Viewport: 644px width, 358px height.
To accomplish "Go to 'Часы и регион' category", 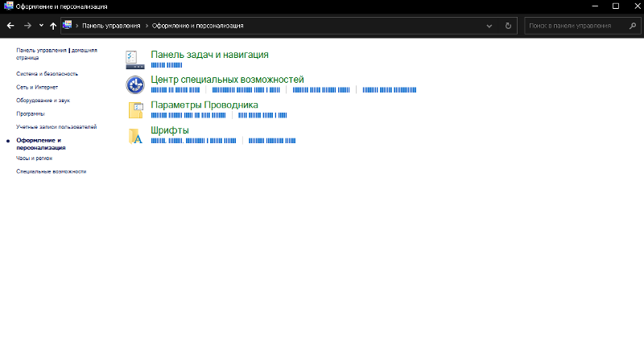I will 34,158.
